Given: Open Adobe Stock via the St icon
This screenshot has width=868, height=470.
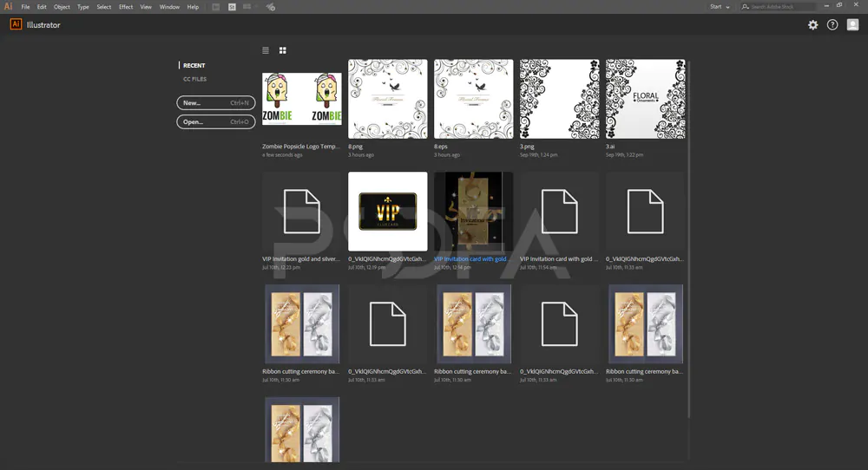Looking at the screenshot, I should (x=232, y=7).
